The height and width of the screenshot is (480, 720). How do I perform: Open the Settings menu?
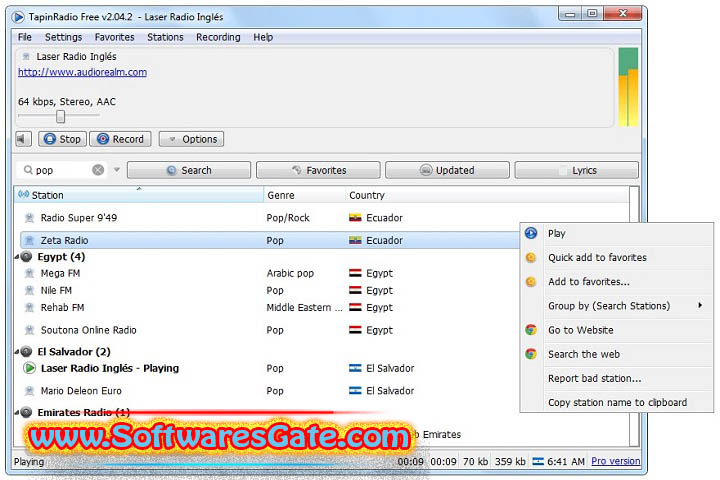(63, 37)
